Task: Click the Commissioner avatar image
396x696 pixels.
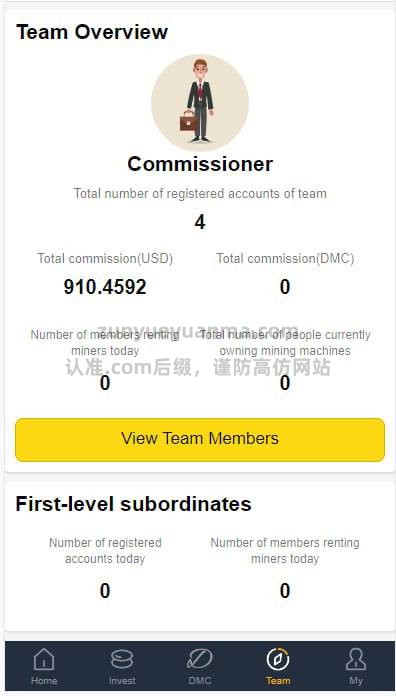Action: [x=200, y=103]
